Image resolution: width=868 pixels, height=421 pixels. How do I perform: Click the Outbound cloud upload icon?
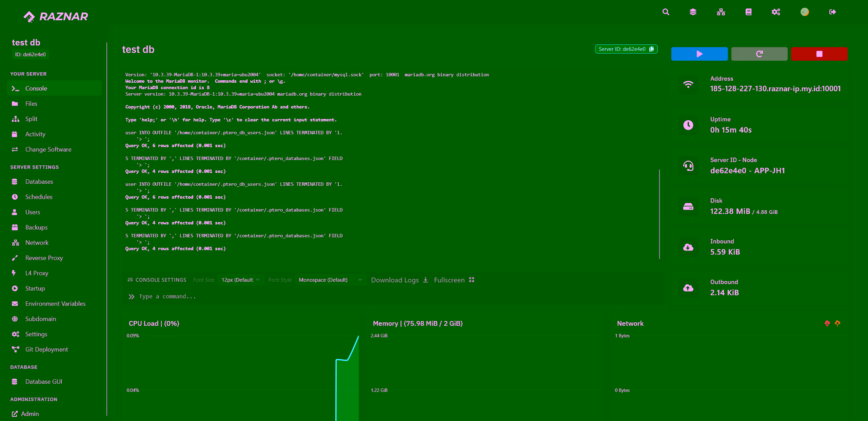(688, 288)
